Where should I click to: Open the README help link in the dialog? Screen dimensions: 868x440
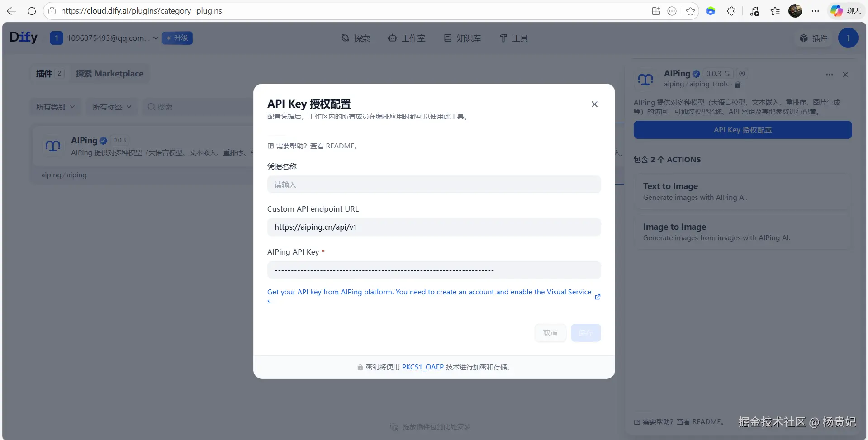[x=314, y=146]
